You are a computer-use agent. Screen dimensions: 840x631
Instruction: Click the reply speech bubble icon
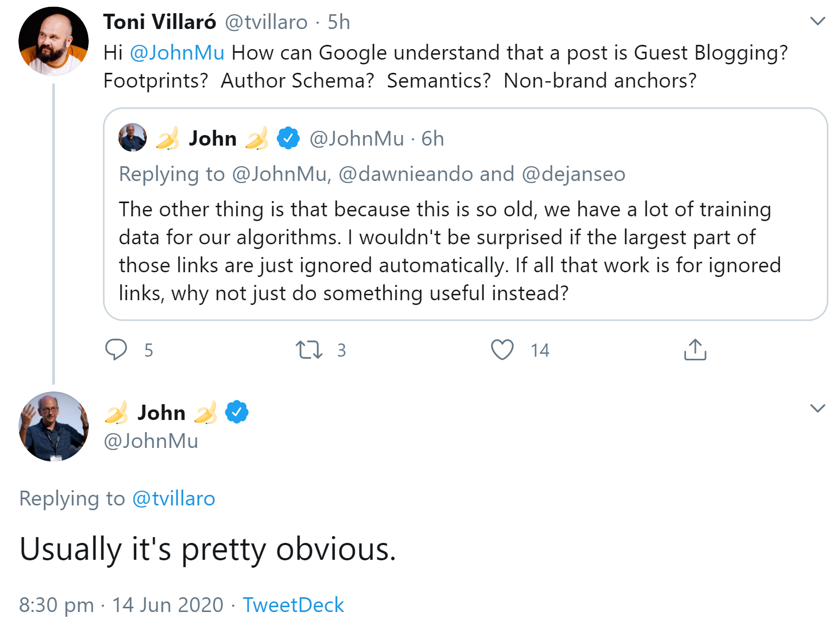pos(116,349)
